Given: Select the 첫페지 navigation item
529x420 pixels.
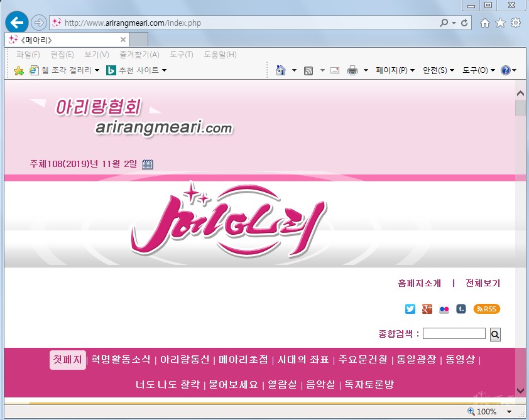Looking at the screenshot, I should tap(67, 360).
